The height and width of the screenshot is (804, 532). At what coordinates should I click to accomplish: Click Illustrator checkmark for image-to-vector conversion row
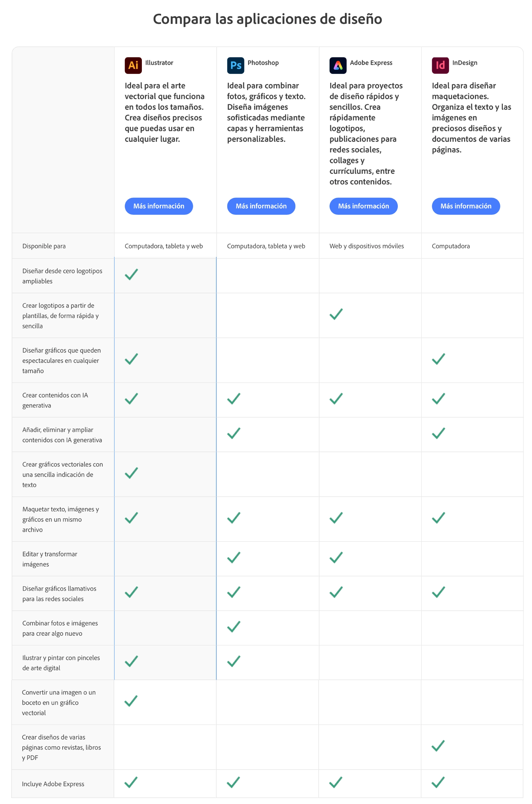click(x=131, y=701)
